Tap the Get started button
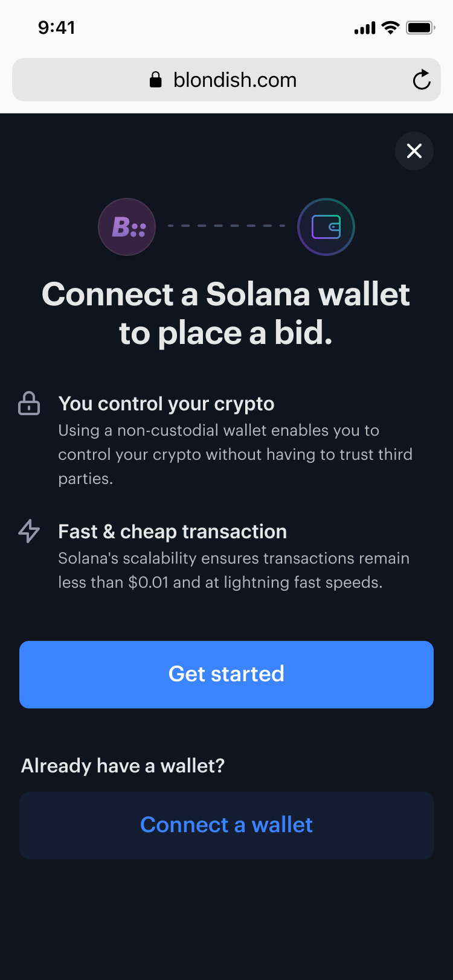453x980 pixels. (226, 675)
